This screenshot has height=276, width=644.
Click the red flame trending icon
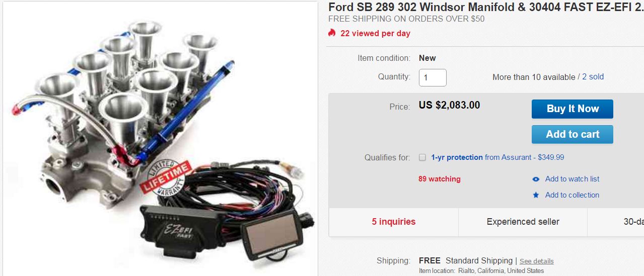point(332,33)
